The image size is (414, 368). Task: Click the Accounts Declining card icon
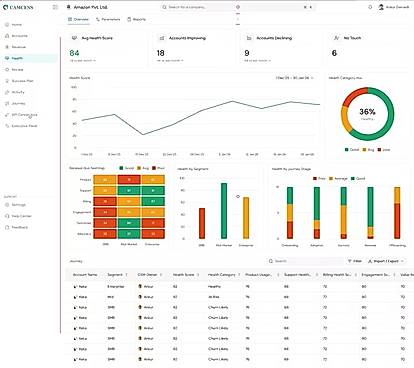click(x=249, y=38)
